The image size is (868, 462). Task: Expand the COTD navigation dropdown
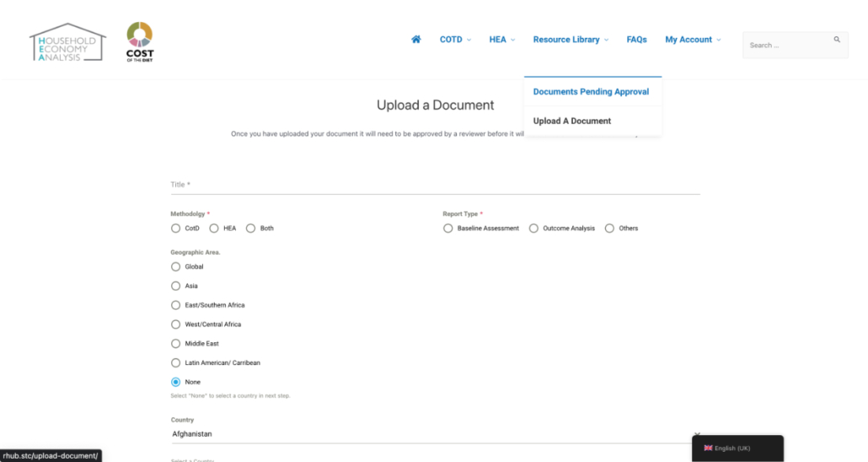click(455, 40)
